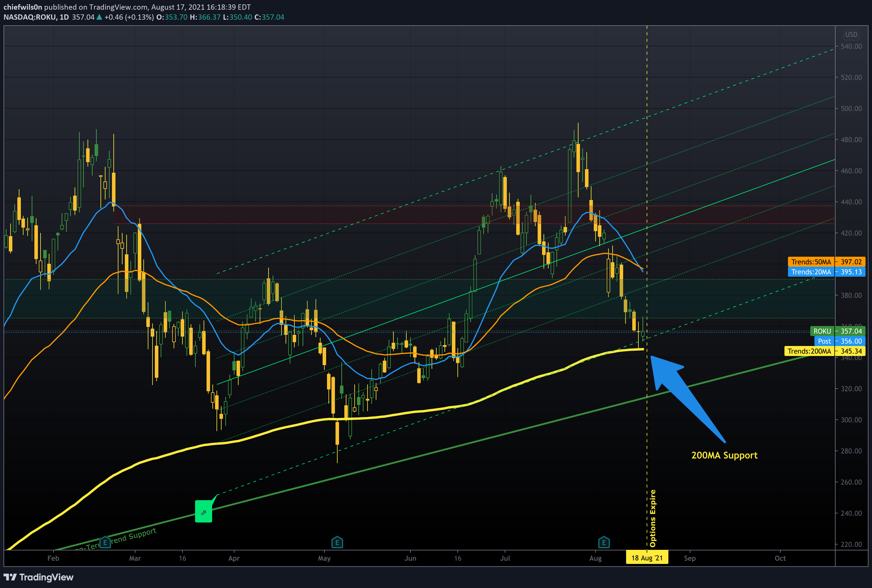This screenshot has height=588, width=872.
Task: Click the chiefwils0n author name
Action: [23, 7]
